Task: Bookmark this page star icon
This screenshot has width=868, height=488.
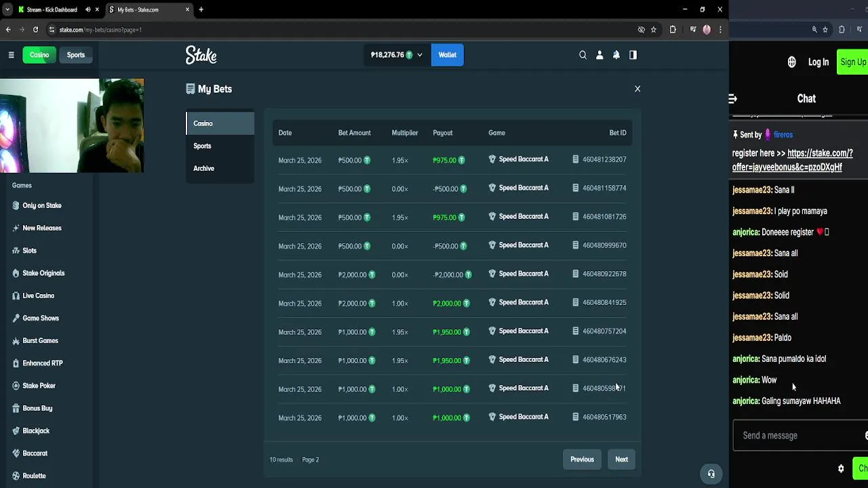Action: 654,30
